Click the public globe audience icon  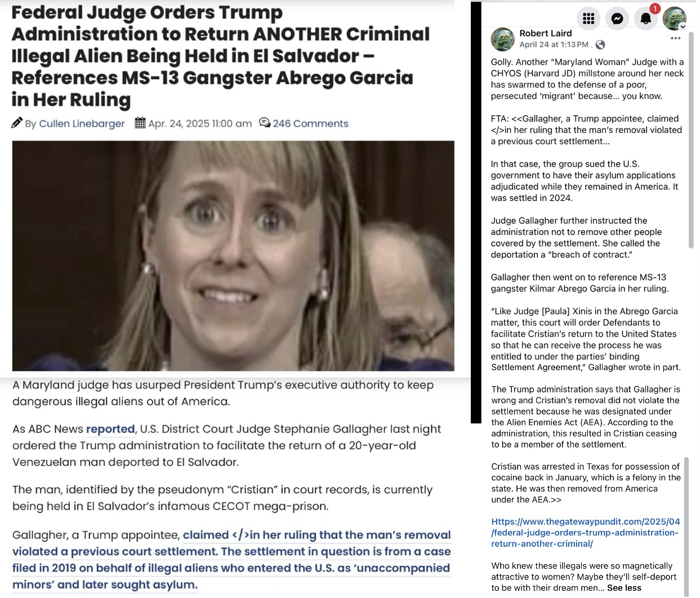pyautogui.click(x=600, y=44)
